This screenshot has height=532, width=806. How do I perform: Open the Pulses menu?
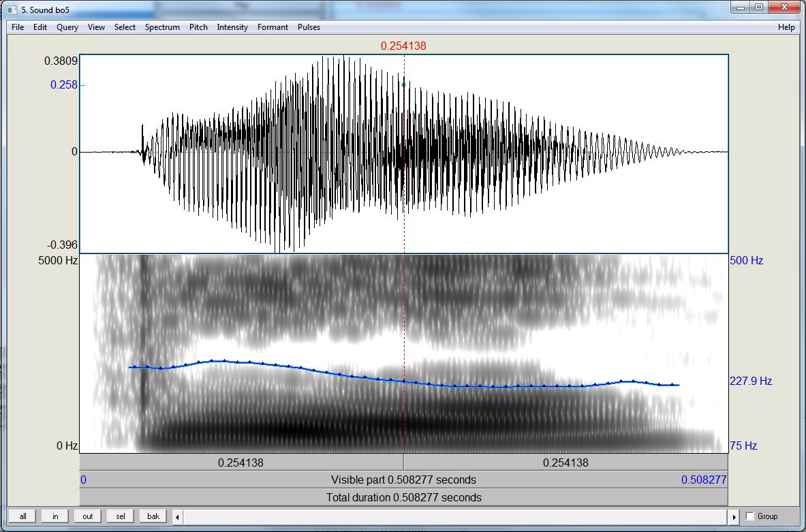click(x=309, y=27)
